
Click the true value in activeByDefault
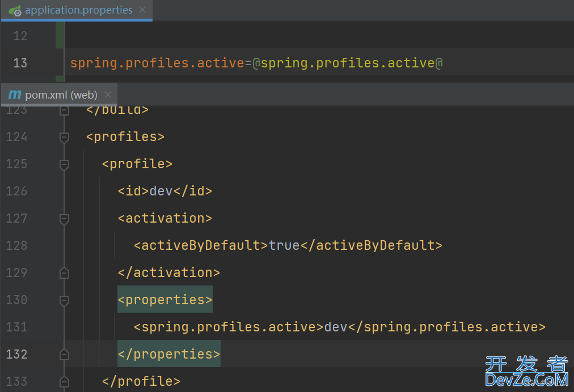(284, 245)
